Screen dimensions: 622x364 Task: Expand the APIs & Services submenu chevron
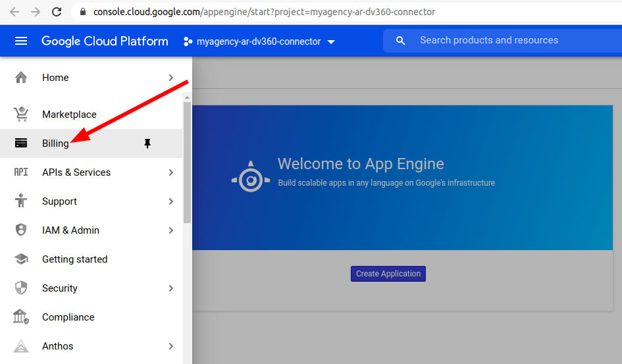pos(171,172)
